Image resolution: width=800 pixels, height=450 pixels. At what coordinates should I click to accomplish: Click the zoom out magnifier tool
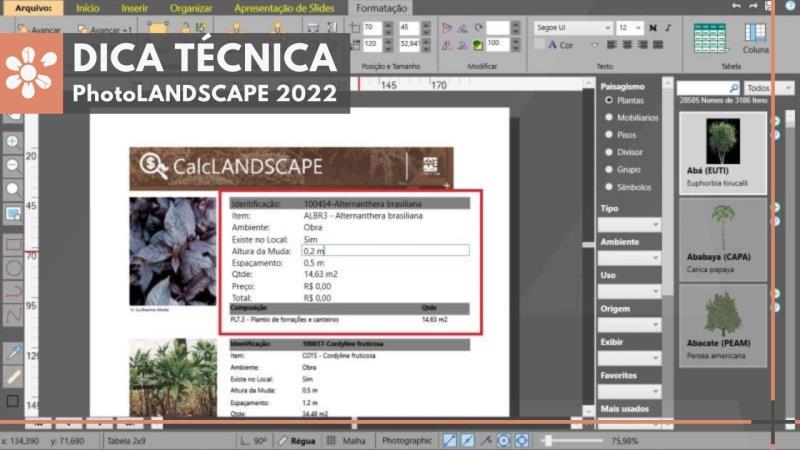(x=13, y=165)
